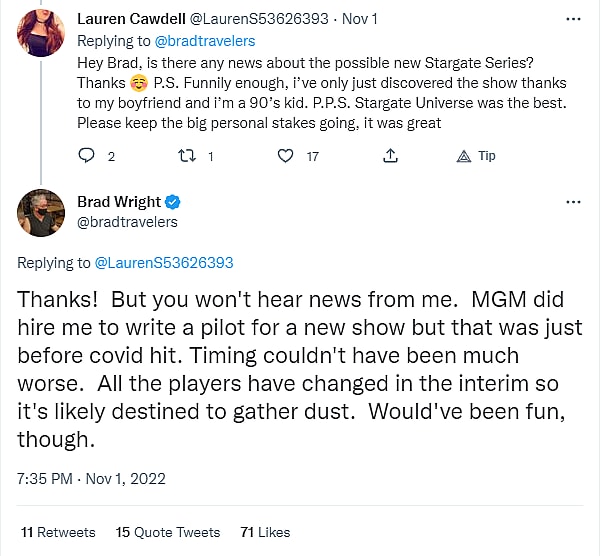
Task: Like Lauren Cawdell's tweet
Action: point(286,156)
